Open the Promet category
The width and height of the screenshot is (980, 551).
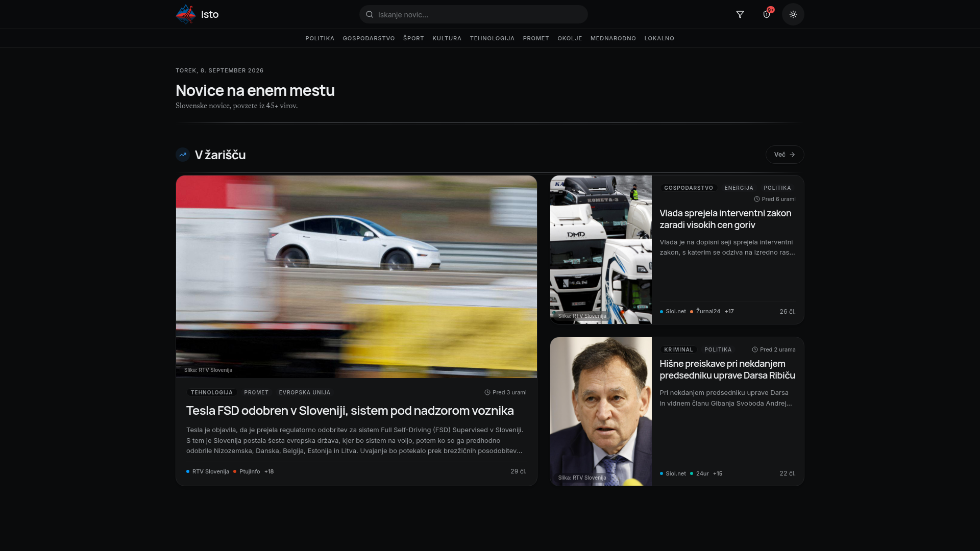point(536,38)
